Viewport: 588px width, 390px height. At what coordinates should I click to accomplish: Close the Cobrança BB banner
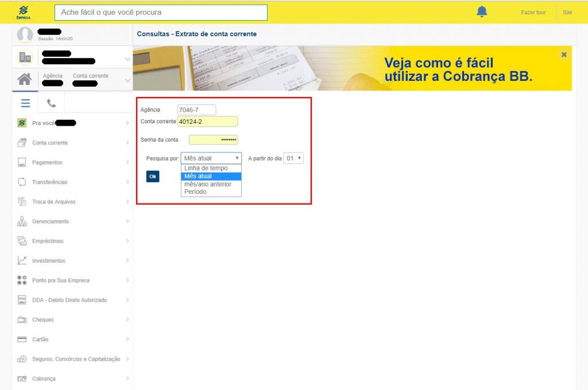tap(564, 54)
